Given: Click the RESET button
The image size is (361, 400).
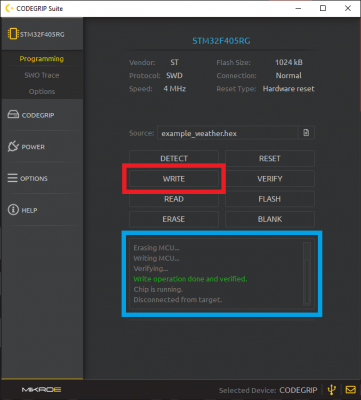Looking at the screenshot, I should [270, 158].
